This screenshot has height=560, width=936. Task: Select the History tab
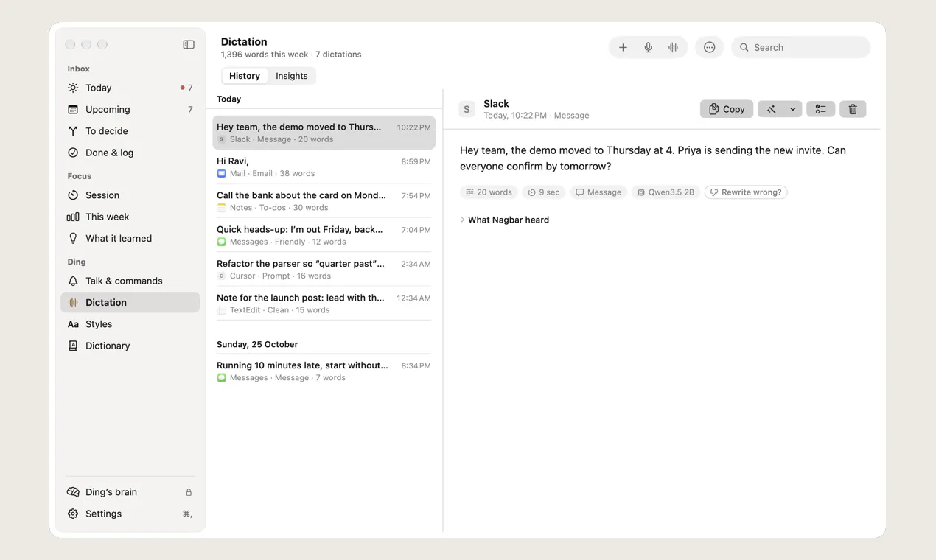click(245, 76)
